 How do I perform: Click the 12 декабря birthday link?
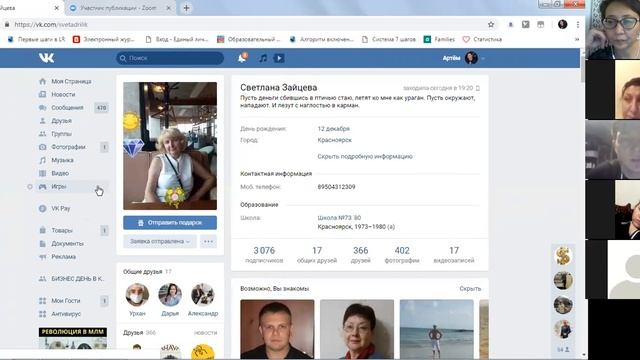[x=333, y=129]
